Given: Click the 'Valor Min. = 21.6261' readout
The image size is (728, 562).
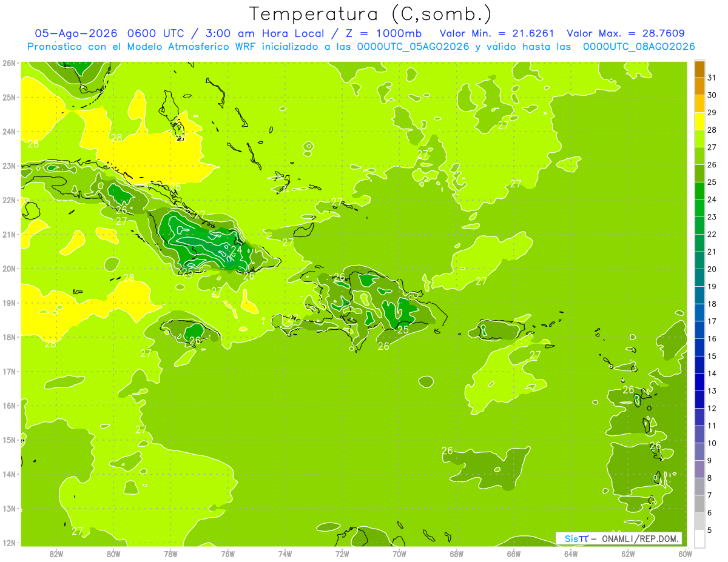Looking at the screenshot, I should [x=497, y=33].
